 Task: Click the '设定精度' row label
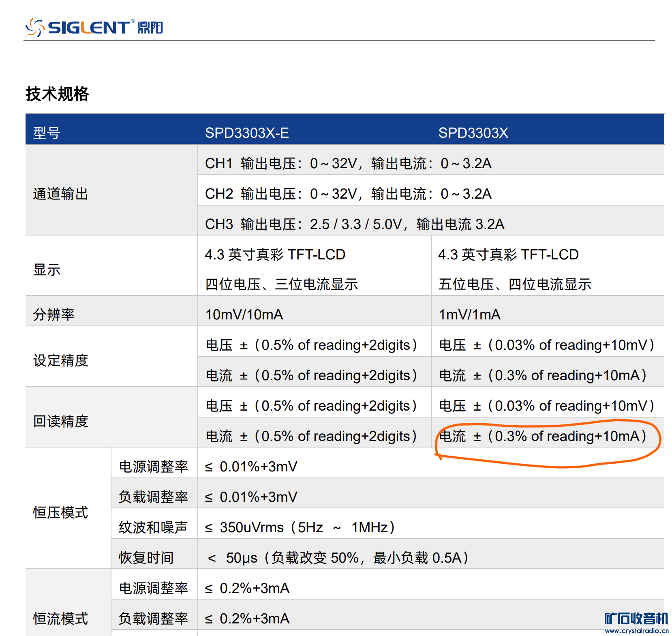[x=60, y=360]
